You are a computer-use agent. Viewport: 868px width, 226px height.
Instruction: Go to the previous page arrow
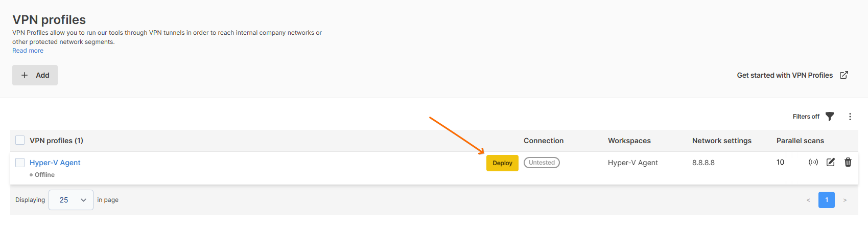coord(808,200)
